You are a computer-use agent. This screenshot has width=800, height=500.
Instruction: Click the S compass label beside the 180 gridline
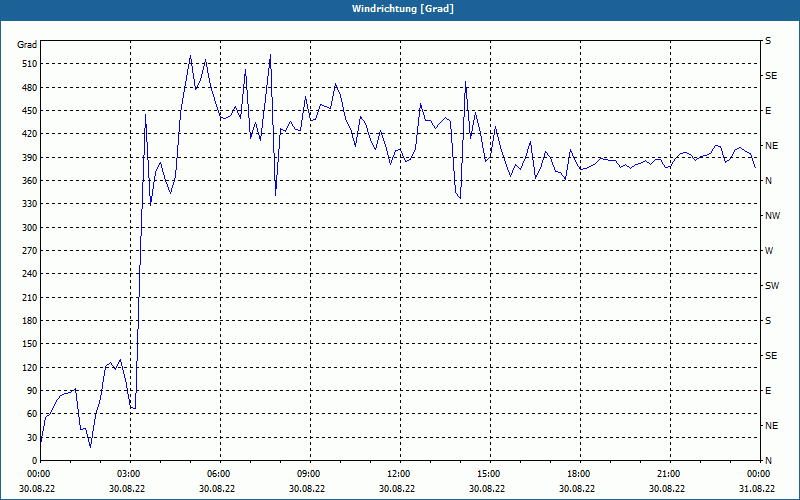tap(768, 321)
